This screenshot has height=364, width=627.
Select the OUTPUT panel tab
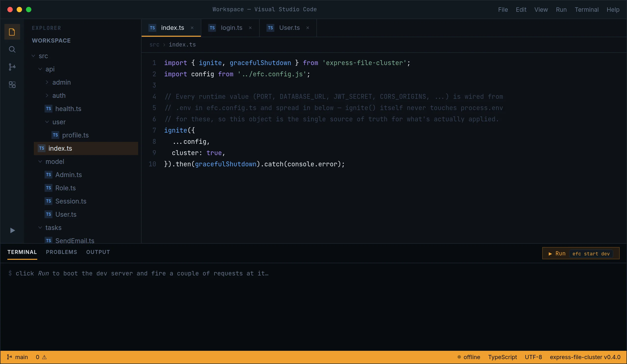(x=98, y=252)
